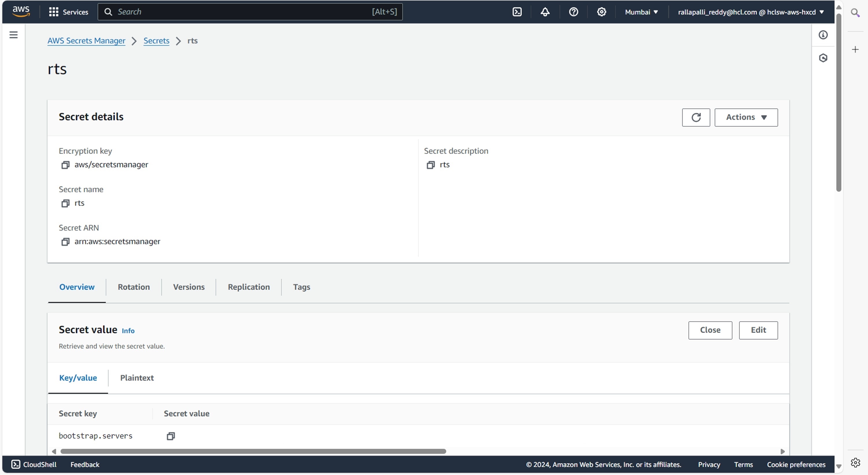
Task: Open CloudShell from top navigation bar
Action: (x=517, y=12)
